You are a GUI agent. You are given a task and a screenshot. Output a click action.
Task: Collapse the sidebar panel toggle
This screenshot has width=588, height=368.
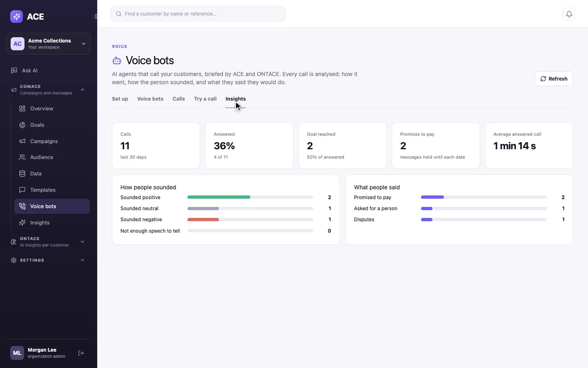[96, 17]
